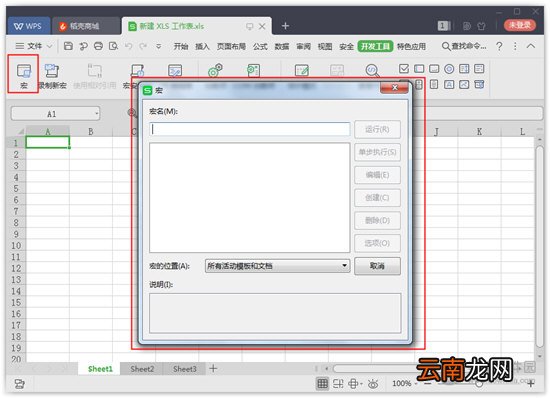Collapse the ribbon with the chevron
The width and height of the screenshot is (550, 398).
pyautogui.click(x=531, y=46)
